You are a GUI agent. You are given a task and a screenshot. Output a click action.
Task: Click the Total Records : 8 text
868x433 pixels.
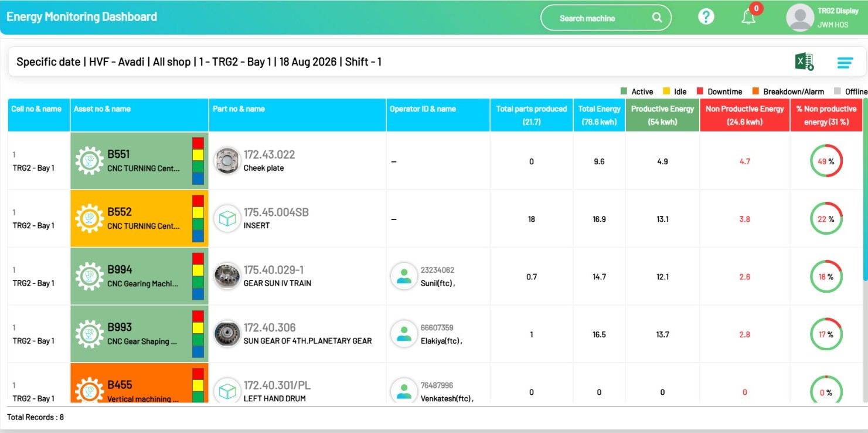point(35,417)
